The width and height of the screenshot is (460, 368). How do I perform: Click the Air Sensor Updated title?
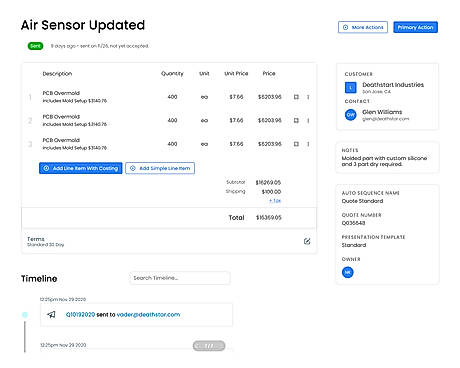83,25
